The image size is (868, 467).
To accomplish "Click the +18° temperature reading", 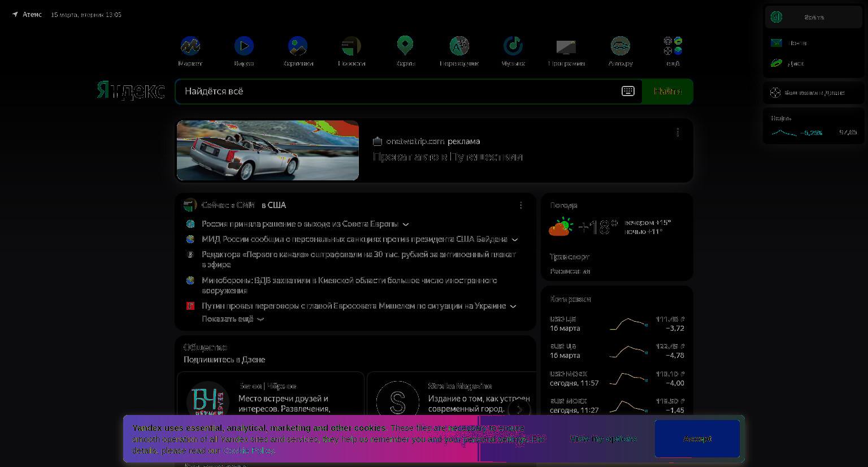I will coord(598,227).
